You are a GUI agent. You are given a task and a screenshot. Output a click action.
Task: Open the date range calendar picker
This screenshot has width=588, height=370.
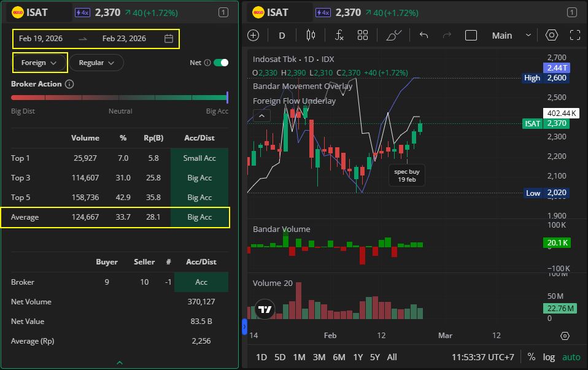point(169,39)
